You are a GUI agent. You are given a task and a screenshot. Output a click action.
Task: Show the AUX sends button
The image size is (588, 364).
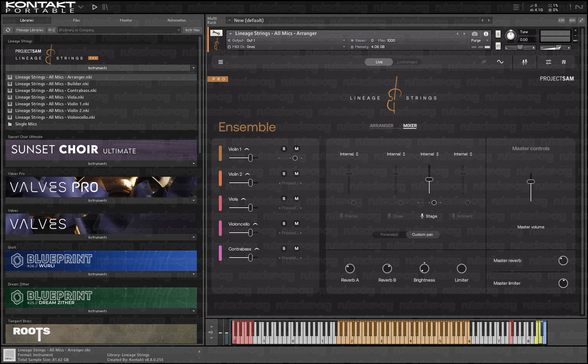coord(572,20)
